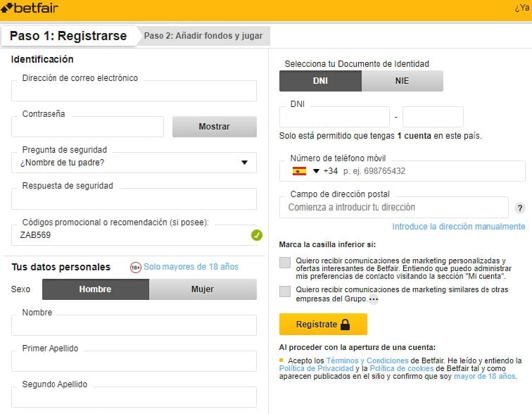Focus the Segundo Apellido field
Image resolution: width=532 pixels, height=414 pixels.
tap(134, 397)
